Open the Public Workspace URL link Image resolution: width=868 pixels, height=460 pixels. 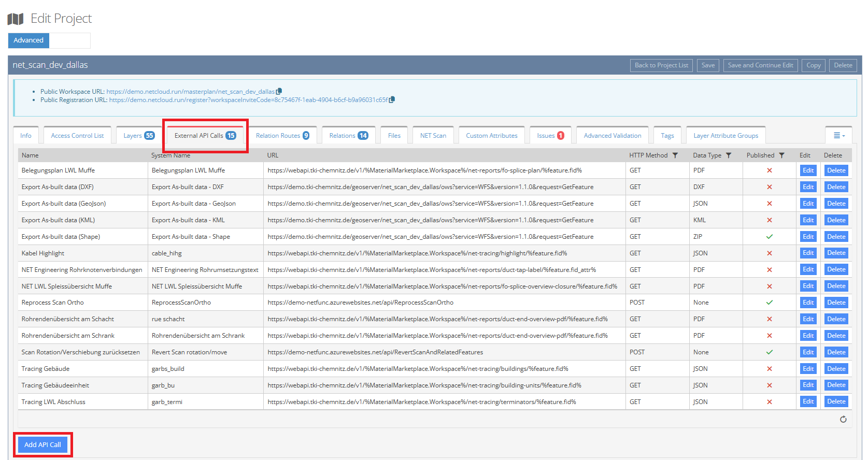coord(190,92)
